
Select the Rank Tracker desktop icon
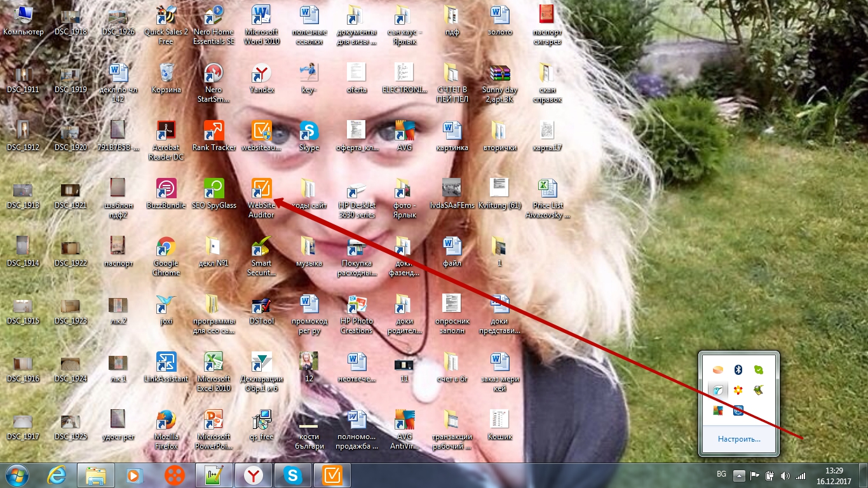[x=214, y=132]
